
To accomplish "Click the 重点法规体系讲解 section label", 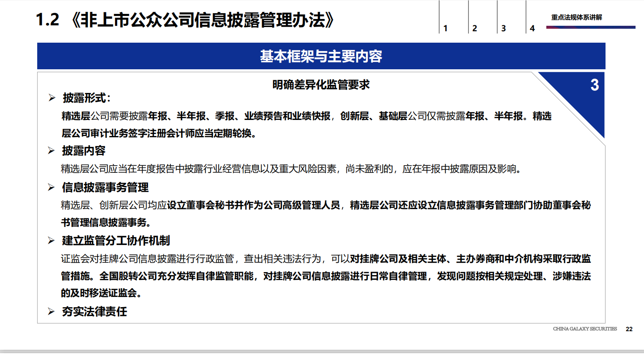I will point(576,17).
